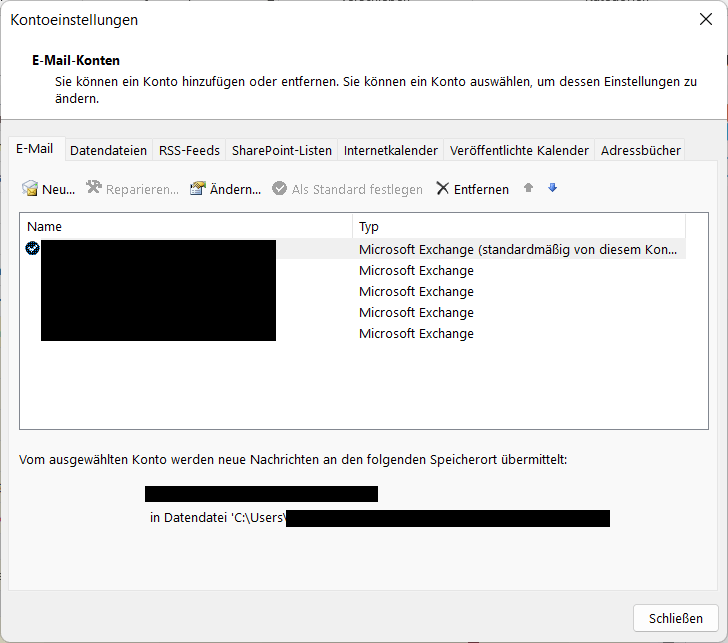The width and height of the screenshot is (728, 643).
Task: Select the fourth Microsoft Exchange row
Action: [353, 312]
